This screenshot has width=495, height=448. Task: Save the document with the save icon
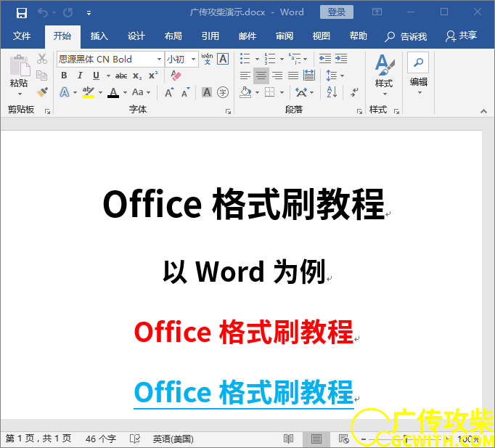point(21,12)
